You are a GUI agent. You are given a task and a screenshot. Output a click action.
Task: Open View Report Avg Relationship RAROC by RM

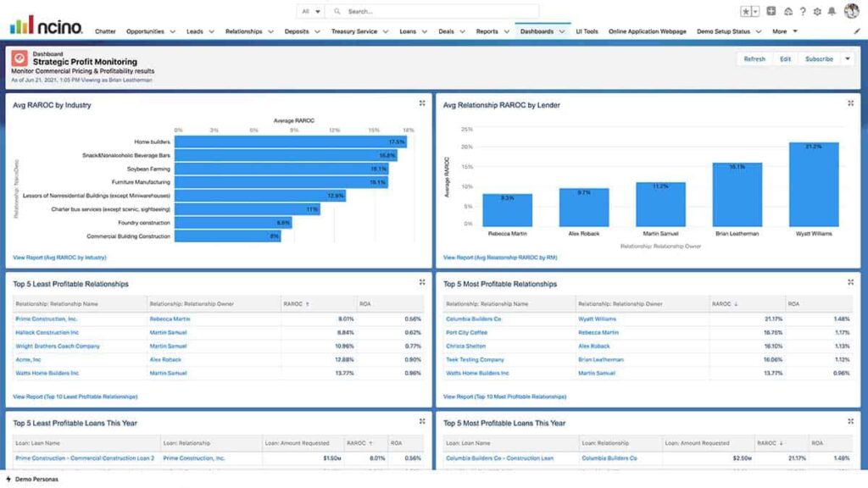pos(500,258)
